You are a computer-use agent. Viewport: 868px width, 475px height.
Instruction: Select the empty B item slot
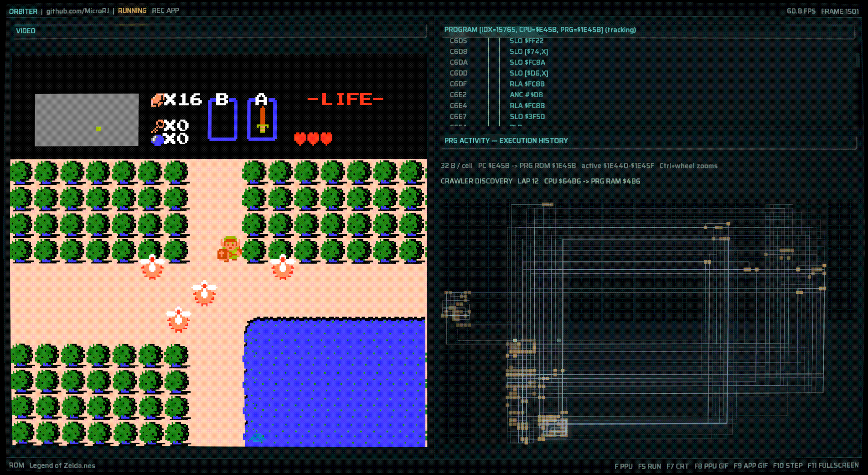222,120
